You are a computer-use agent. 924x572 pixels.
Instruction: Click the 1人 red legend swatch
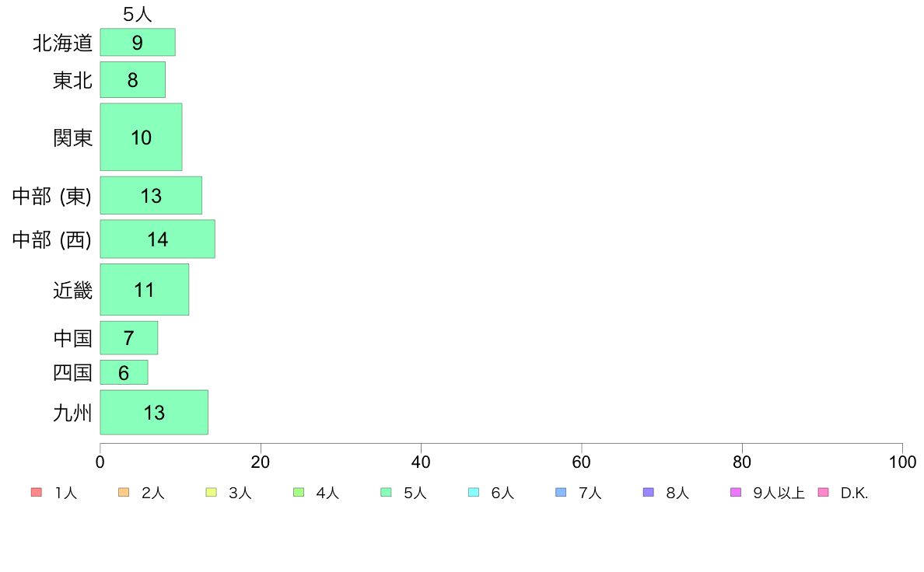coord(37,492)
